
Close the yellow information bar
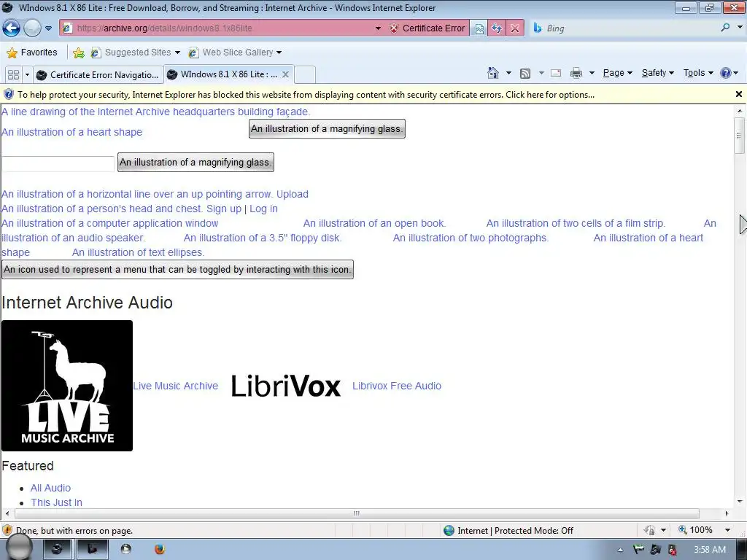(x=739, y=94)
